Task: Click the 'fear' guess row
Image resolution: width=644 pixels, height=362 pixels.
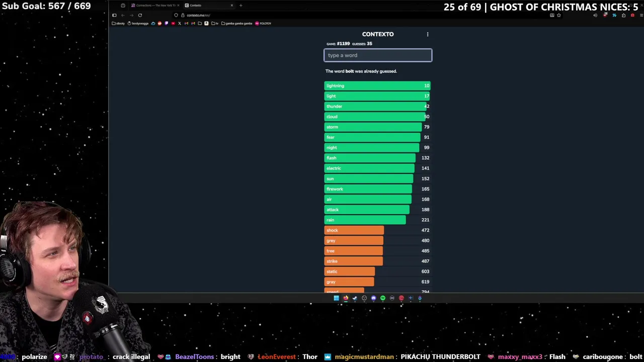Action: [377, 137]
